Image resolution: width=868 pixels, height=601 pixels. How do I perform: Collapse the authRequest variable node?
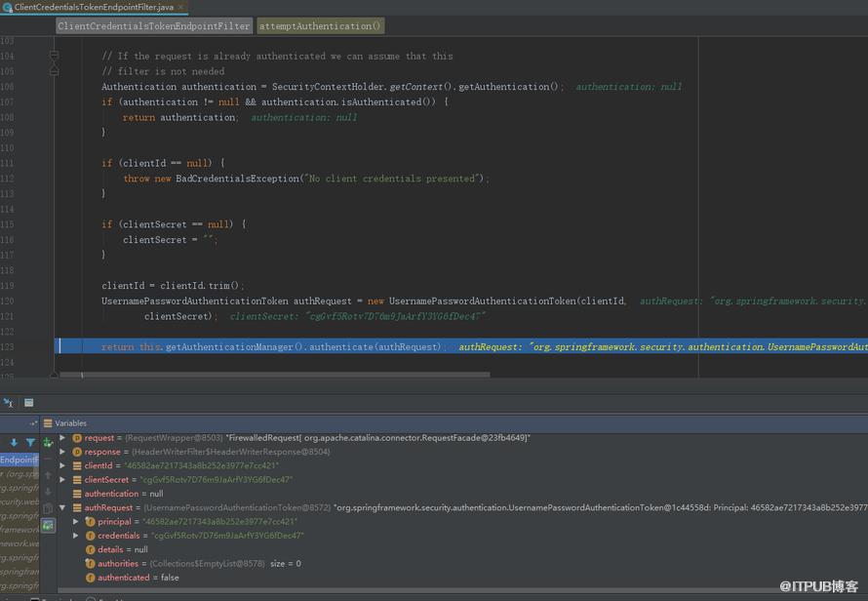(62, 507)
